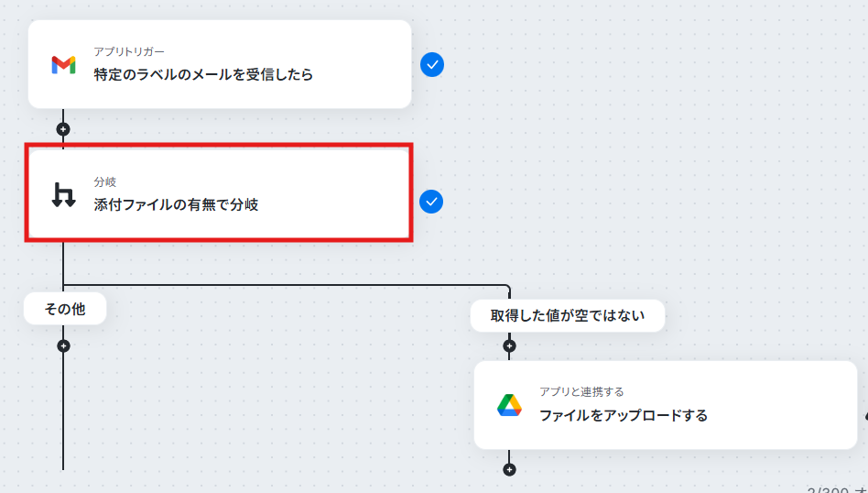Add step with plus below Gmail trigger

tap(63, 129)
